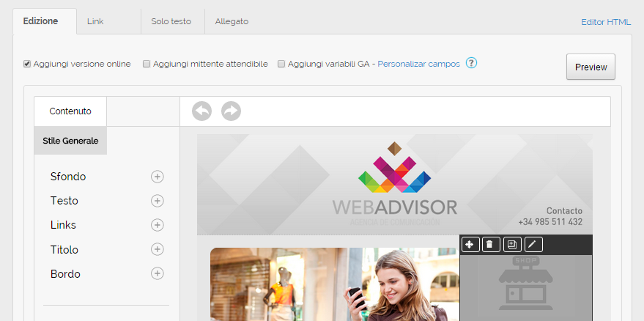Click the Preview button
The height and width of the screenshot is (321, 644).
(591, 67)
